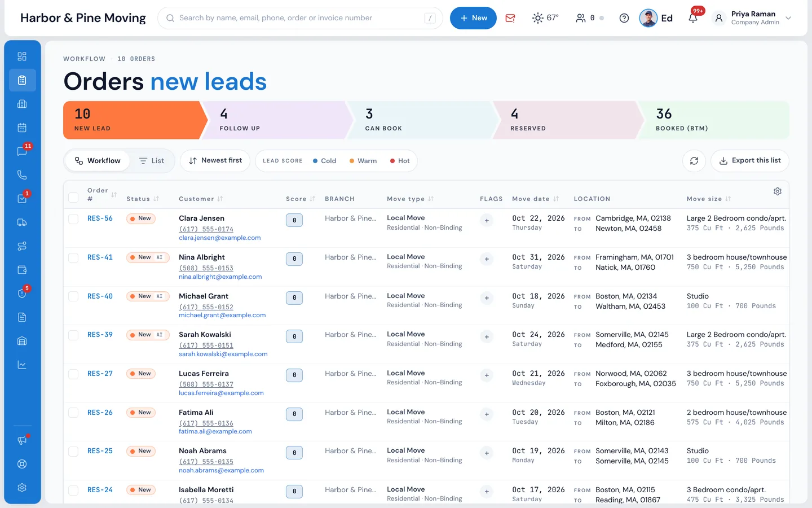Image resolution: width=812 pixels, height=508 pixels.
Task: Sort the table by Move date column
Action: (x=535, y=199)
